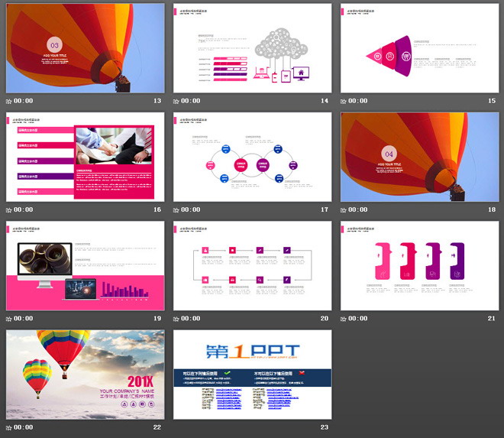The width and height of the screenshot is (504, 438).
Task: Click transition star icon under slide 22
Action: click(x=9, y=428)
